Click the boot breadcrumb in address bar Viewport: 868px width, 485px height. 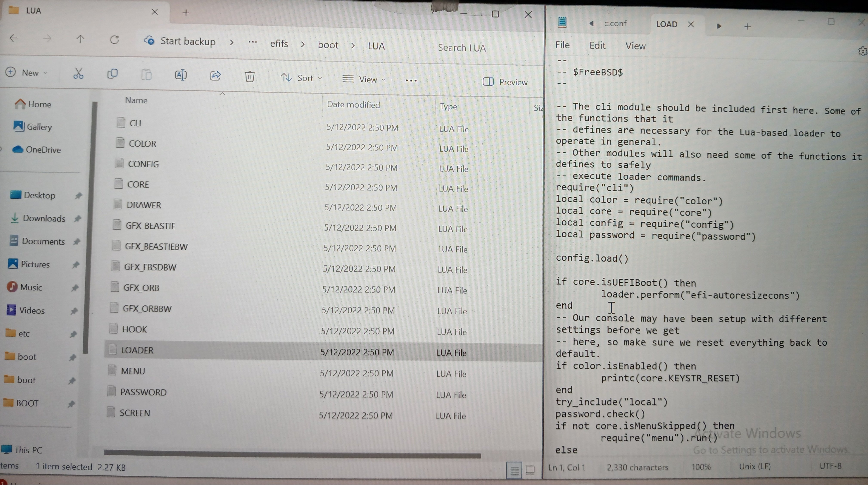point(328,45)
